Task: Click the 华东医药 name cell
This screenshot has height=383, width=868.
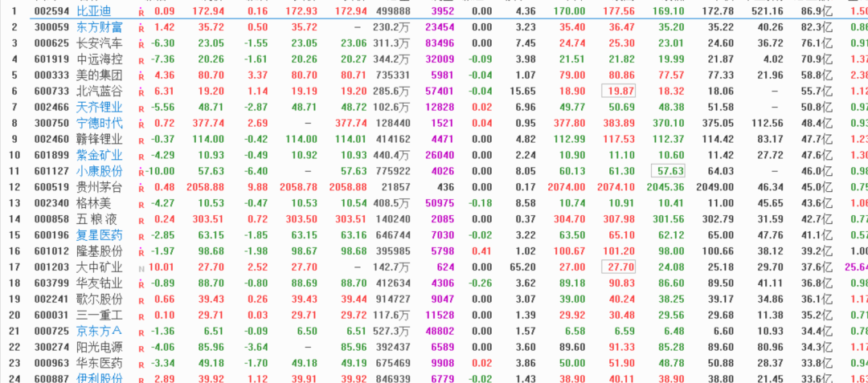Action: coord(100,364)
